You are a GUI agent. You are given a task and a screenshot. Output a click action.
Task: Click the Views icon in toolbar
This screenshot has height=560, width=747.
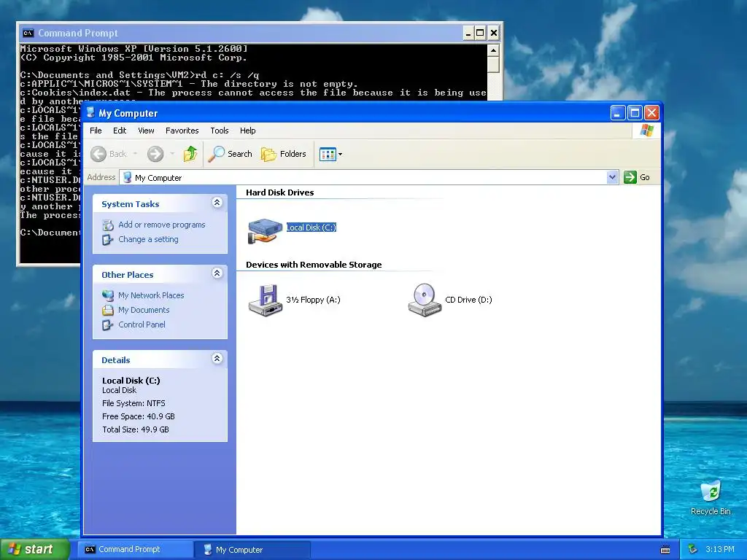coord(328,155)
